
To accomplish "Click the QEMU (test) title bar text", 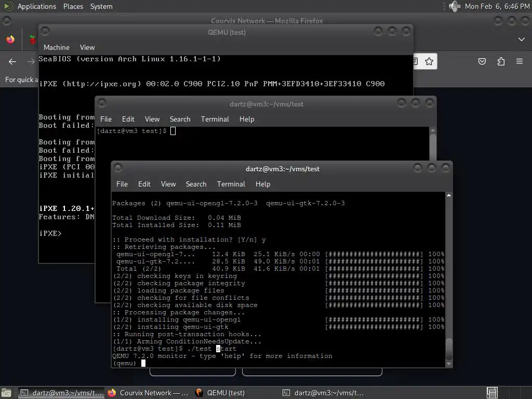I will (227, 32).
